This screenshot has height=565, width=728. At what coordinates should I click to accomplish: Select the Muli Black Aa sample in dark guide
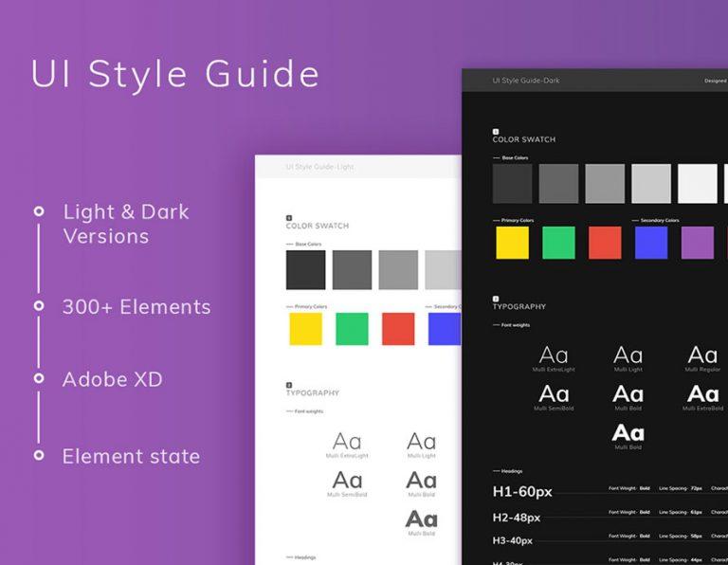point(628,434)
